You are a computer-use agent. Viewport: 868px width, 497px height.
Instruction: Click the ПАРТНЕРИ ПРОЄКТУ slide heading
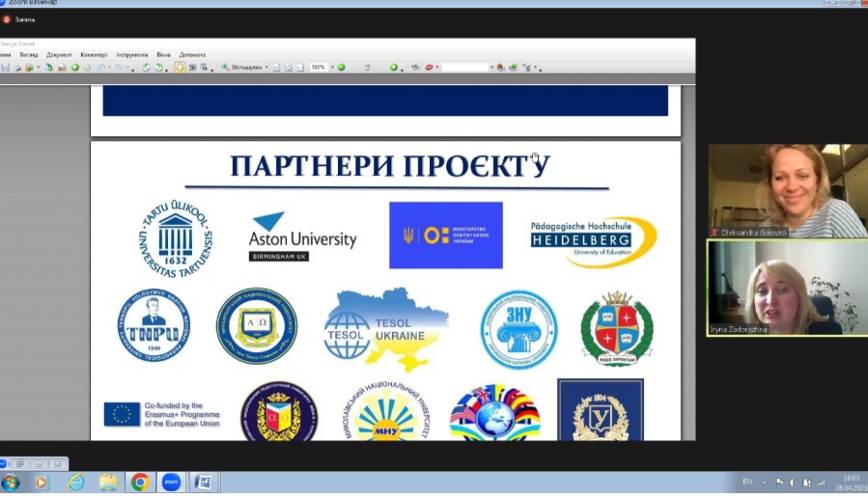pyautogui.click(x=390, y=165)
